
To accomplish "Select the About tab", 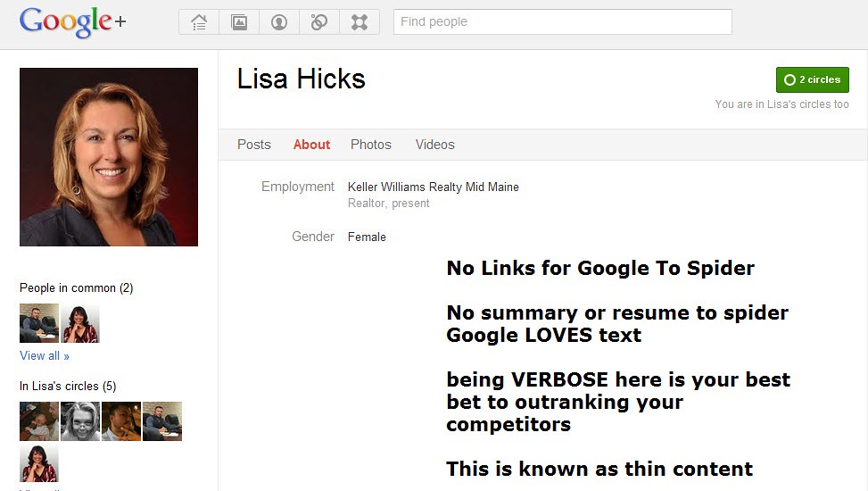I will click(x=311, y=145).
